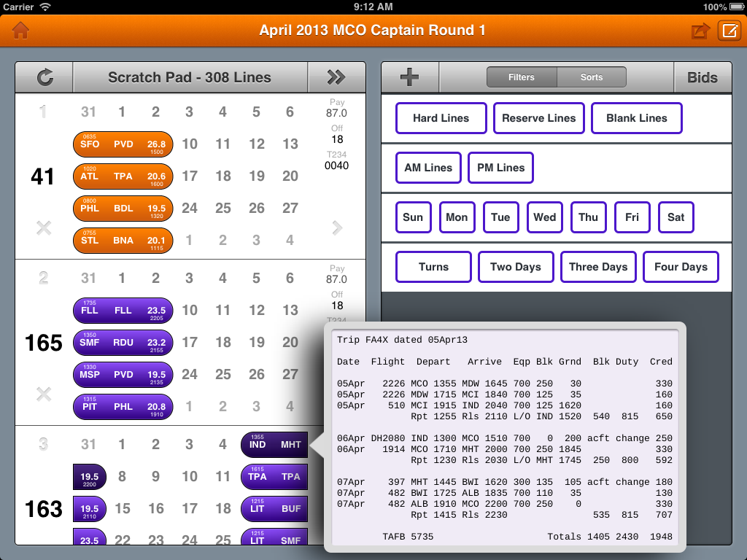Tap the IND MHT trip pill
The image size is (747, 560).
click(x=275, y=445)
